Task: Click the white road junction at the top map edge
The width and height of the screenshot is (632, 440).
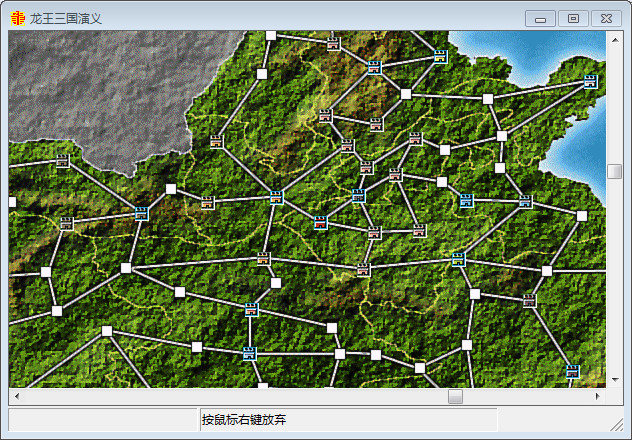Action: 271,36
